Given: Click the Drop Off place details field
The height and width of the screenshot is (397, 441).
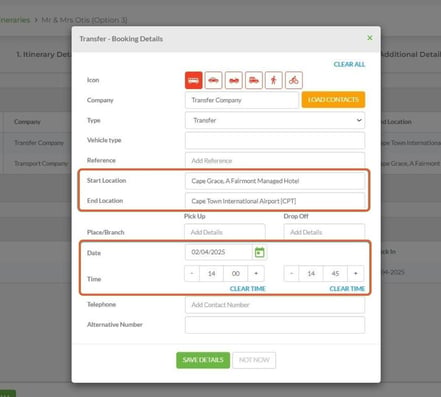Looking at the screenshot, I should point(324,232).
